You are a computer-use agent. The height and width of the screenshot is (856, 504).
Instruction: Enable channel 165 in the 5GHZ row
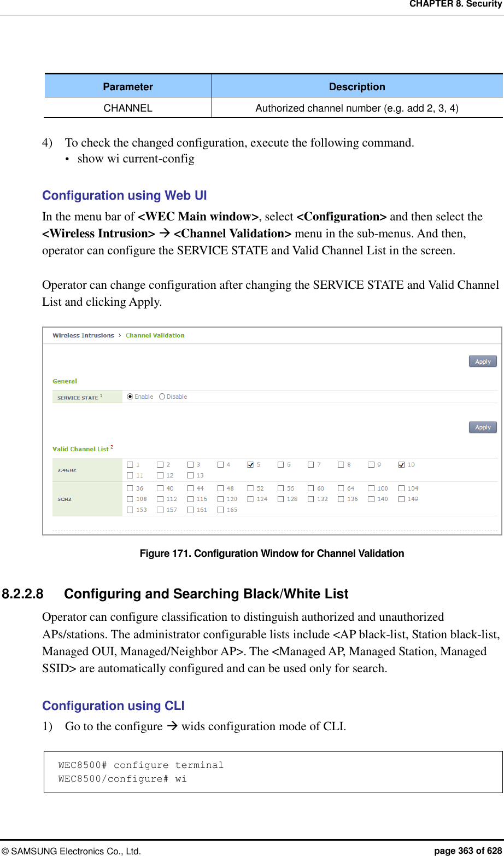click(220, 508)
